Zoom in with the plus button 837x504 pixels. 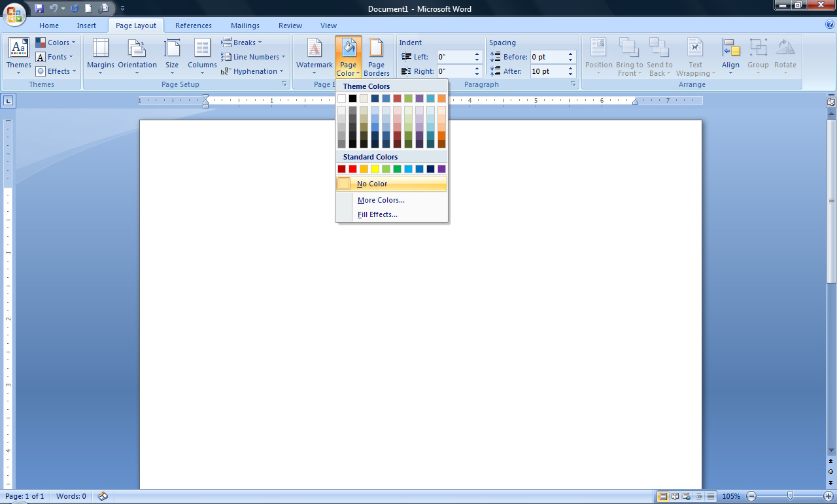828,496
